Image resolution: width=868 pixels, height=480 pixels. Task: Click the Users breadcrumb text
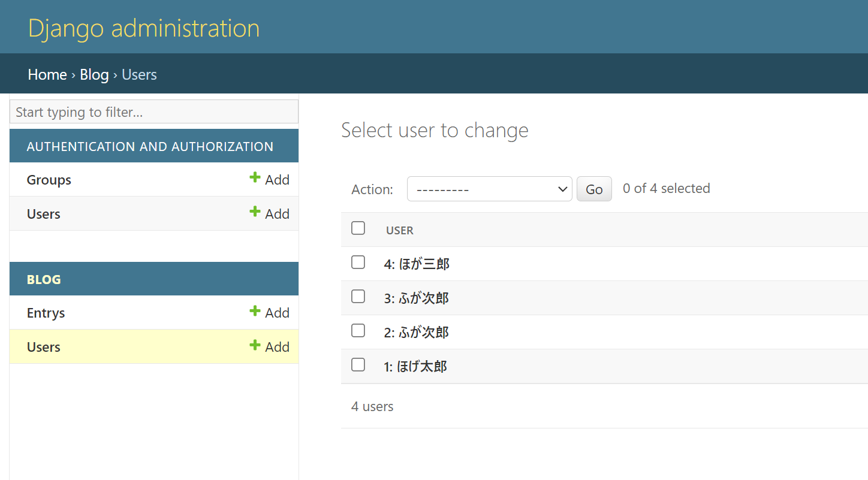point(139,74)
